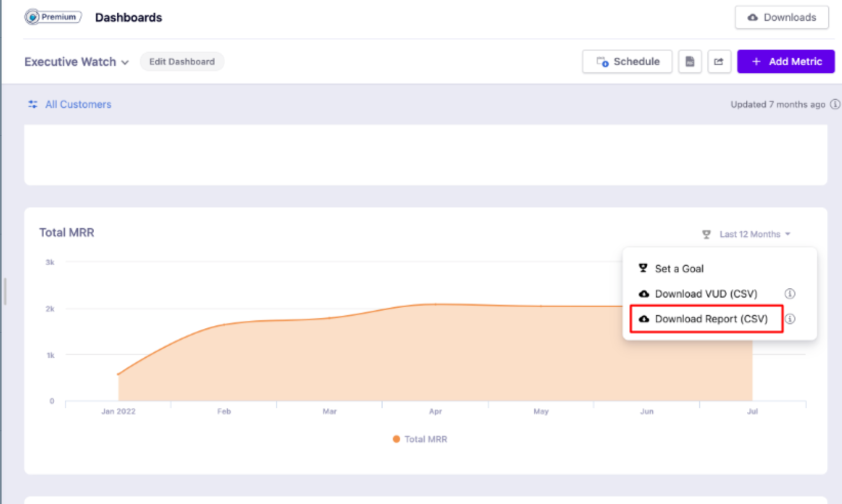Click the filter sliders icon near All Customers
Viewport: 842px width, 504px height.
point(33,104)
